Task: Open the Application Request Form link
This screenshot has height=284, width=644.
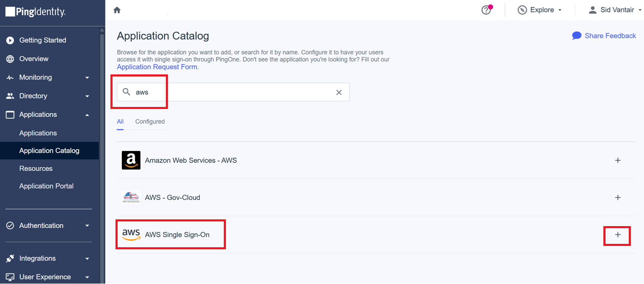Action: pos(156,66)
